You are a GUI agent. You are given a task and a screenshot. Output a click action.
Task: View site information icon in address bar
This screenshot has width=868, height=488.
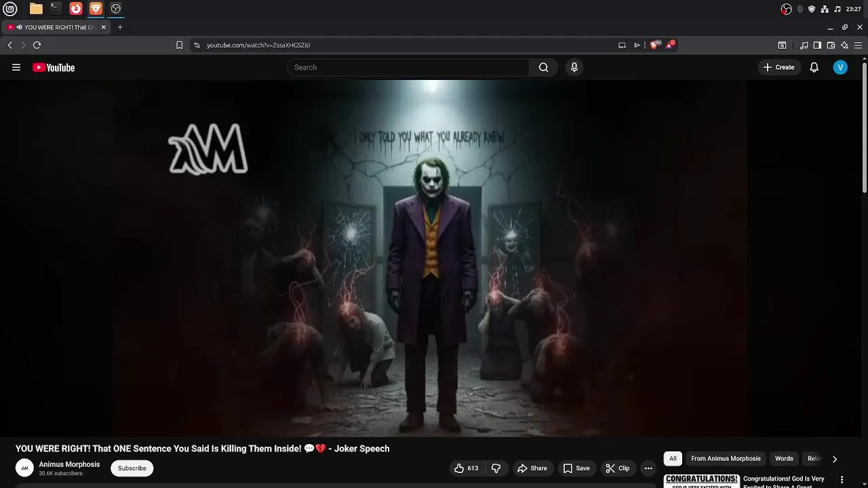pos(197,45)
